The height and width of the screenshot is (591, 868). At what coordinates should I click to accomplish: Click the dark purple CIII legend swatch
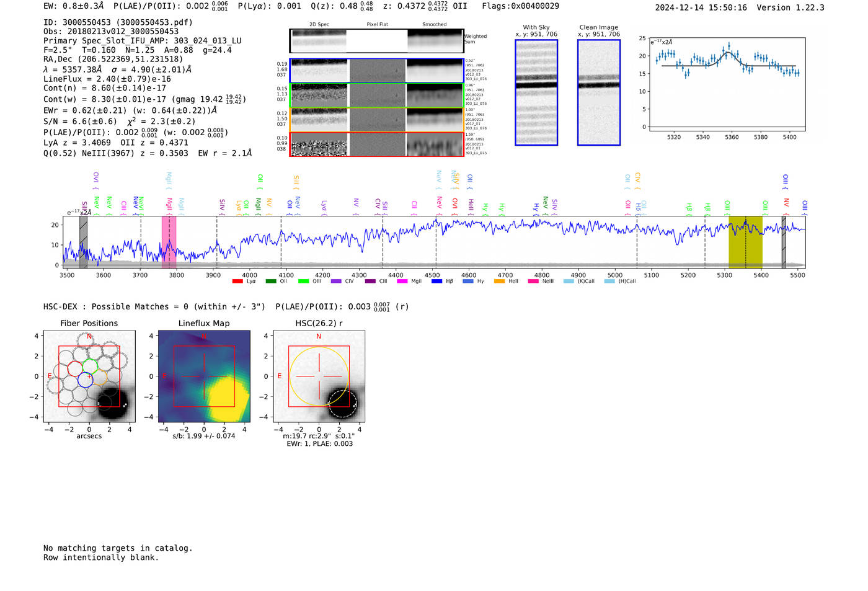point(370,282)
